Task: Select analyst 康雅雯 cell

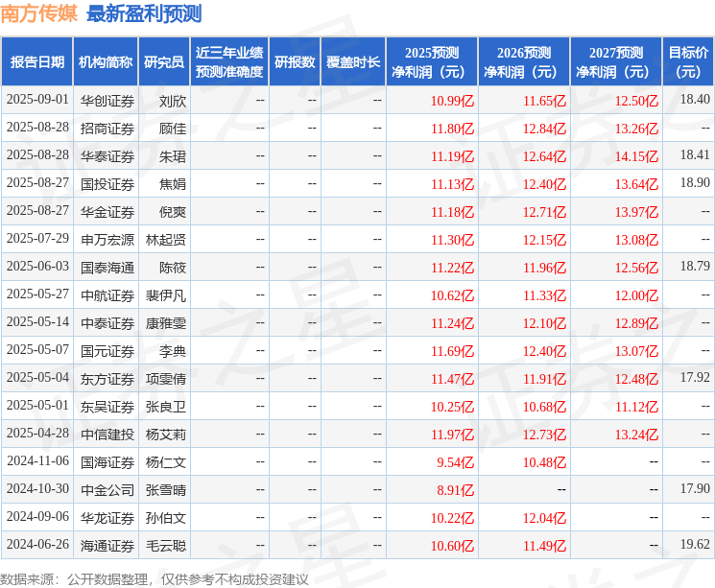Action: [x=165, y=323]
